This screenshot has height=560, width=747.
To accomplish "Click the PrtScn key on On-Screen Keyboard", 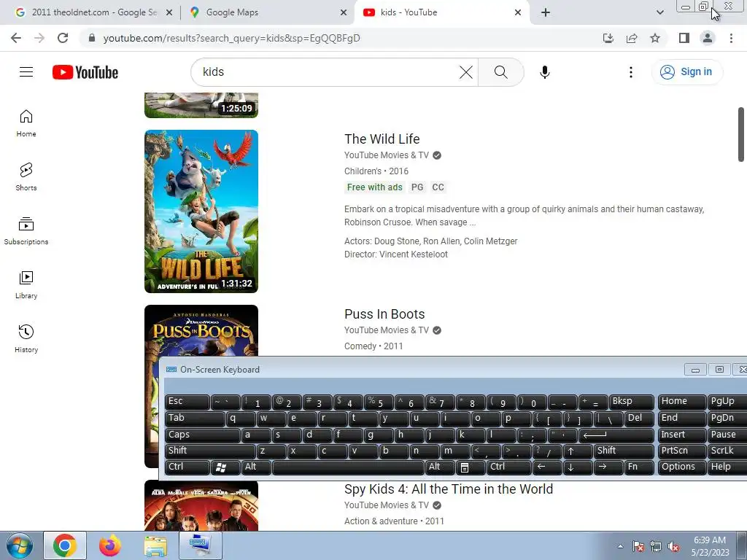I will (x=682, y=451).
